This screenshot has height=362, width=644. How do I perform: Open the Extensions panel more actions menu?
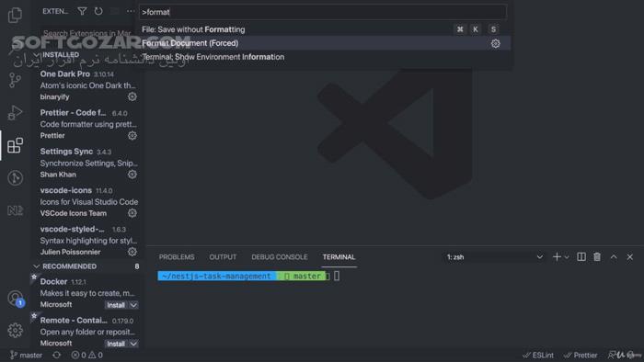point(131,11)
